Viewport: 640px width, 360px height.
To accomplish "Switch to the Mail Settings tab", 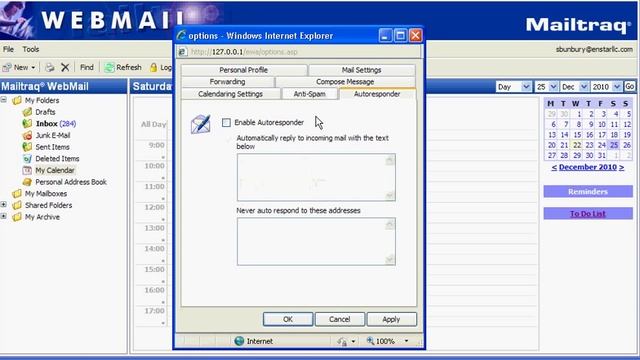I will point(362,70).
